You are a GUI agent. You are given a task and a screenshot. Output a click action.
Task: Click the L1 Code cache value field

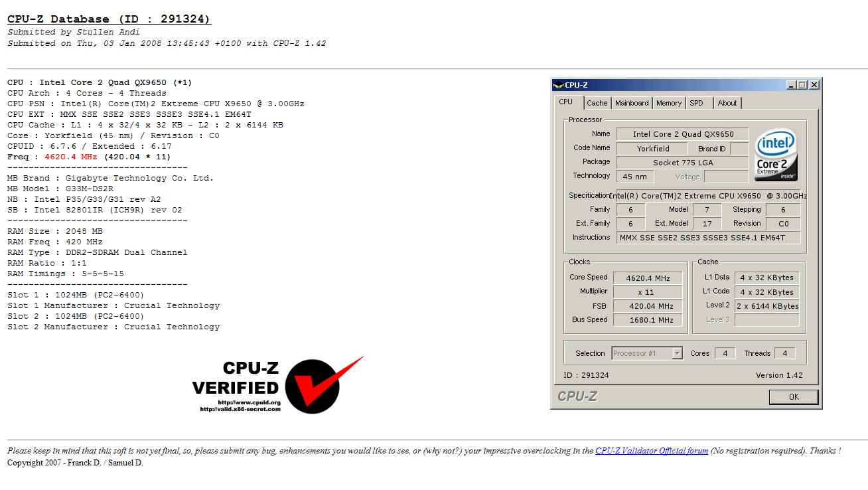767,292
